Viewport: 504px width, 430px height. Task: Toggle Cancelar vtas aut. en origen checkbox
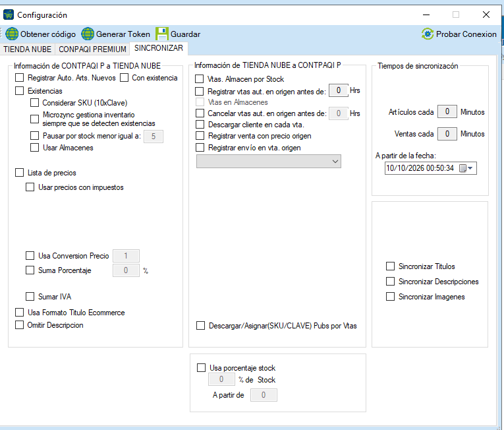[200, 113]
